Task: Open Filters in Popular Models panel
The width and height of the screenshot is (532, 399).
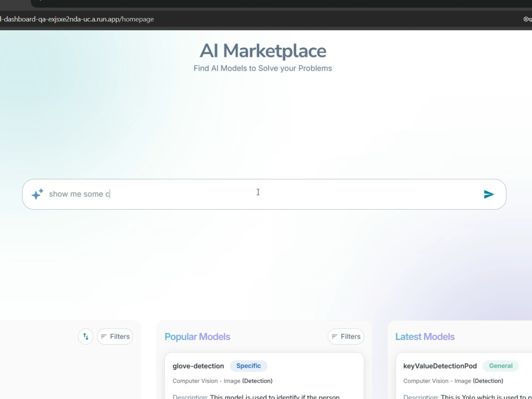Action: coord(346,336)
